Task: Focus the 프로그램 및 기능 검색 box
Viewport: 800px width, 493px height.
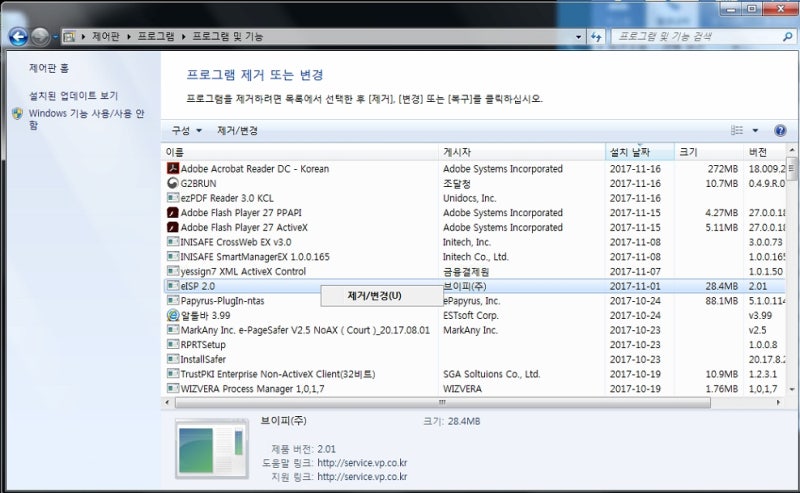Action: [x=696, y=37]
